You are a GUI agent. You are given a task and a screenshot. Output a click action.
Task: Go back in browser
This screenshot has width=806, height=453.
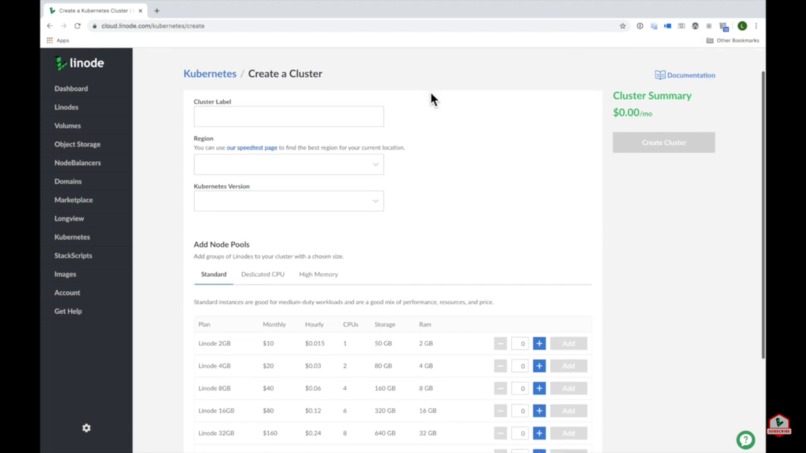tap(50, 26)
